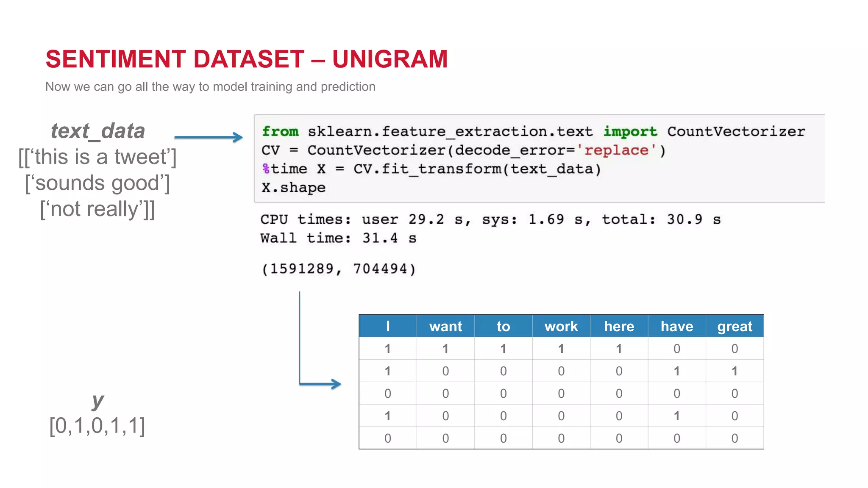Screen dimensions: 868x488
Task: Click the 'to' column header
Action: click(x=504, y=326)
